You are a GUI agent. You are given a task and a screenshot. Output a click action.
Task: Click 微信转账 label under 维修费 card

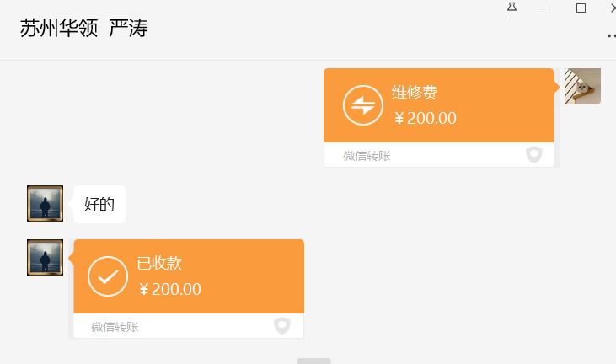(367, 156)
